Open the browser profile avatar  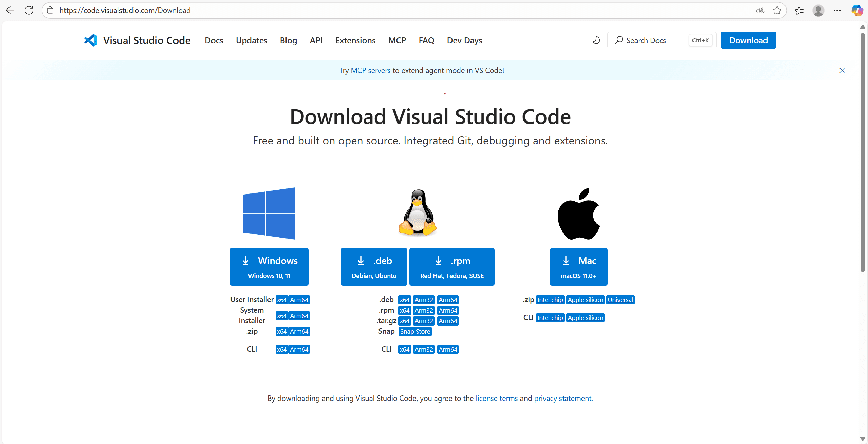coord(818,10)
